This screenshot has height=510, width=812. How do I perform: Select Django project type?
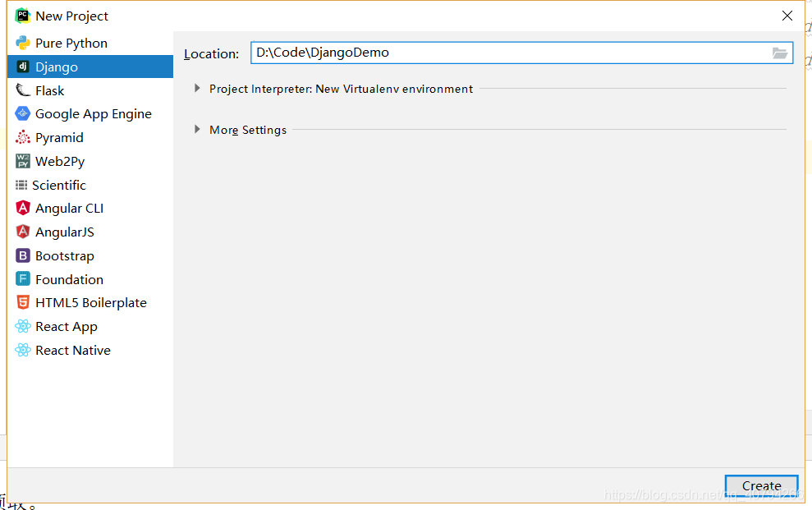90,67
